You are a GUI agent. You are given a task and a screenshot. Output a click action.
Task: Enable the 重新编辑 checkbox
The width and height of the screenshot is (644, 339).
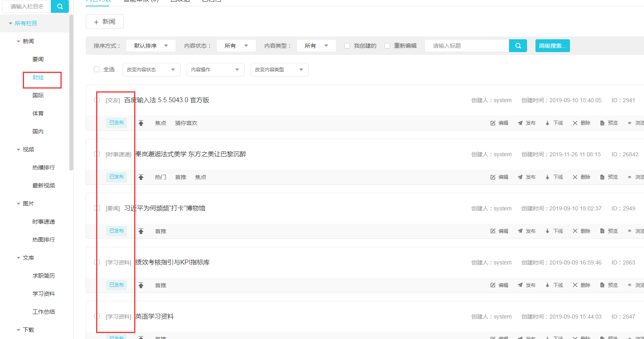point(387,46)
